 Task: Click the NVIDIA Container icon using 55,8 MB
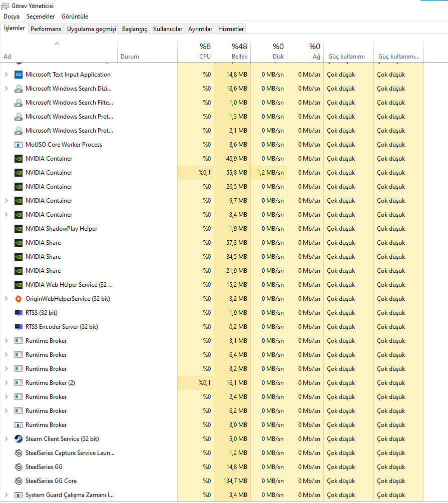tap(19, 173)
